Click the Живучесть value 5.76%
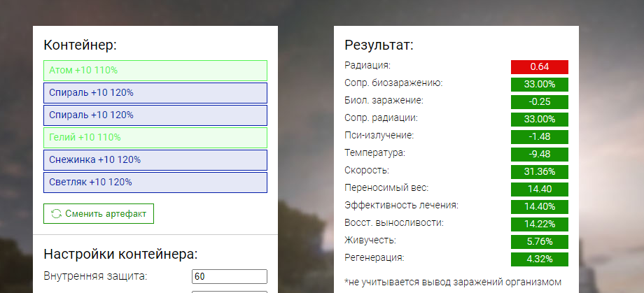644x293 pixels. point(539,242)
